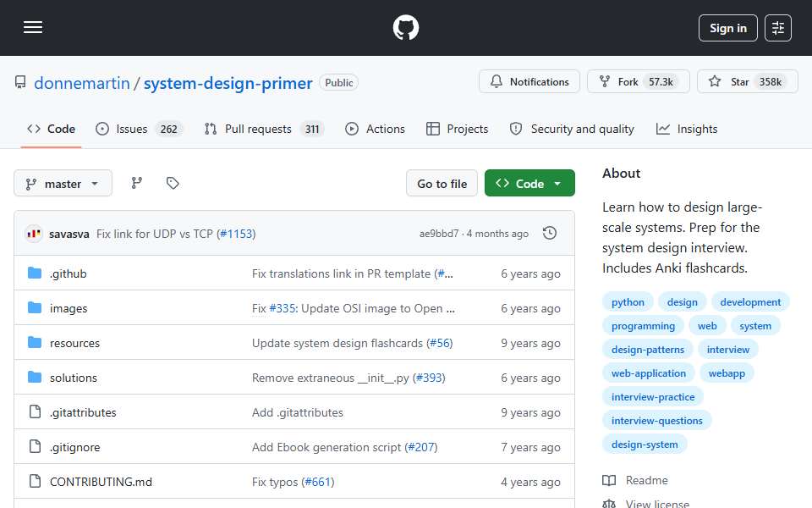Select the interview-questions topic tag
Image resolution: width=812 pixels, height=508 pixels.
[656, 421]
